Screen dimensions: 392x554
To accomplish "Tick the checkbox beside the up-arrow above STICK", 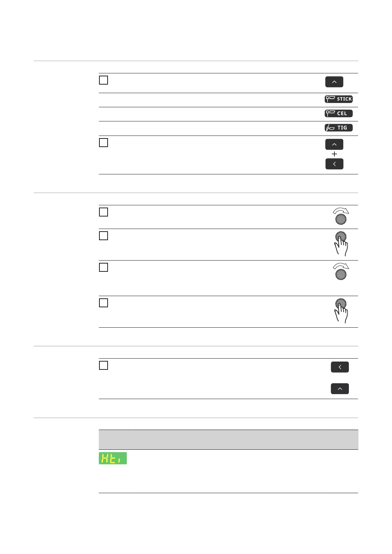I will tap(103, 80).
